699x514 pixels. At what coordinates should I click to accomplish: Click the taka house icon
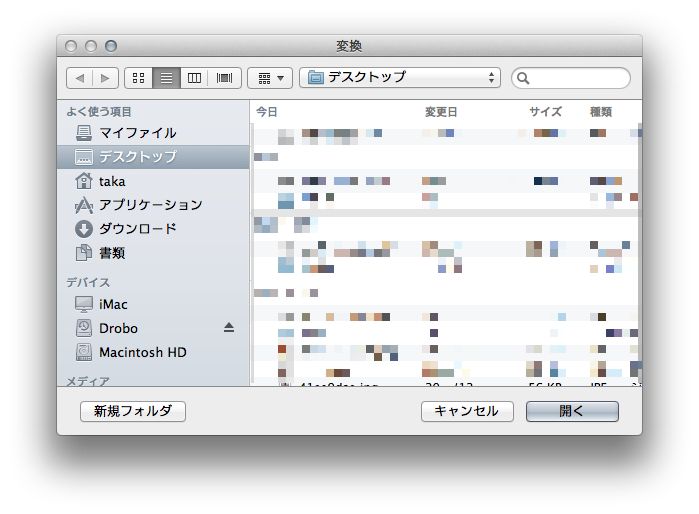coord(84,181)
